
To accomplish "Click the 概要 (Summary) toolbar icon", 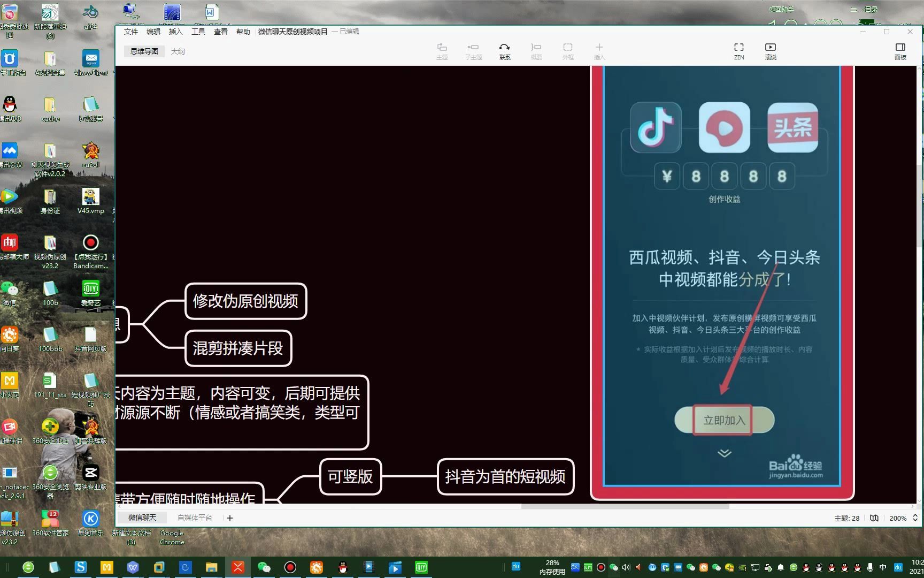I will point(536,51).
